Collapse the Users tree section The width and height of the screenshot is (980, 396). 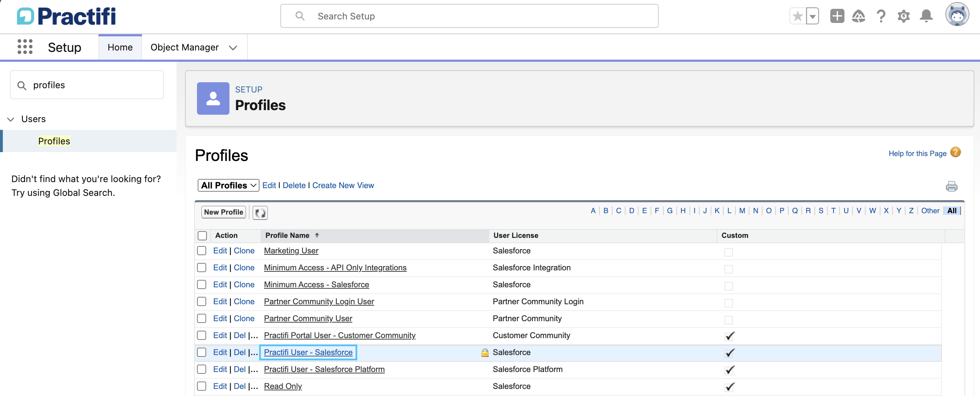[x=11, y=119]
